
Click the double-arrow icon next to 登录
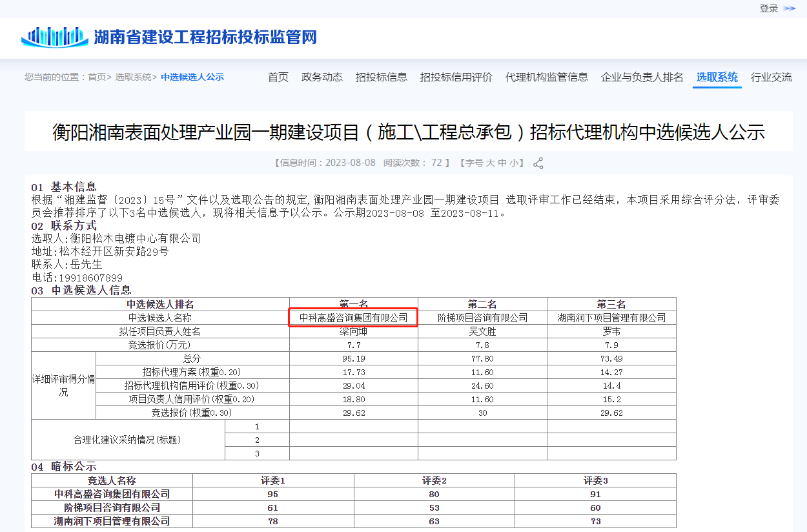click(x=789, y=8)
